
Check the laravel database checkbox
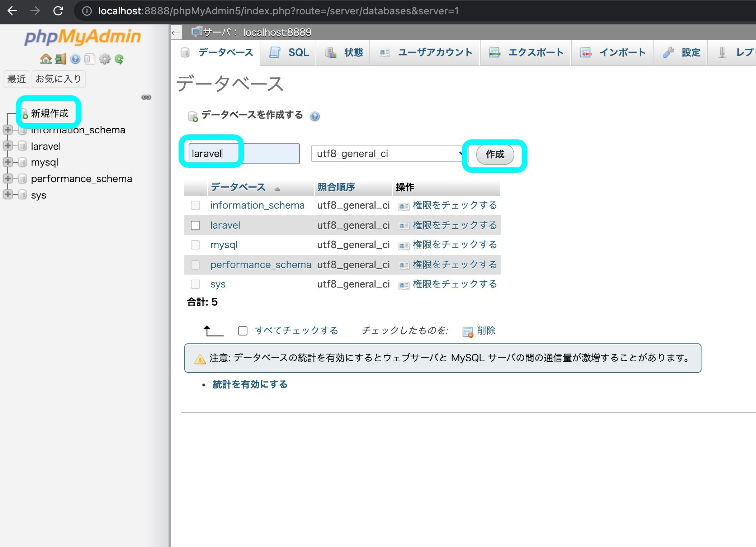click(195, 225)
